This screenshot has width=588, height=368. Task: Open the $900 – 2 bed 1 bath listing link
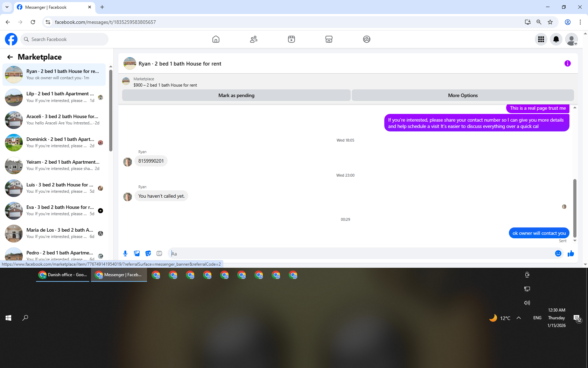tap(165, 85)
